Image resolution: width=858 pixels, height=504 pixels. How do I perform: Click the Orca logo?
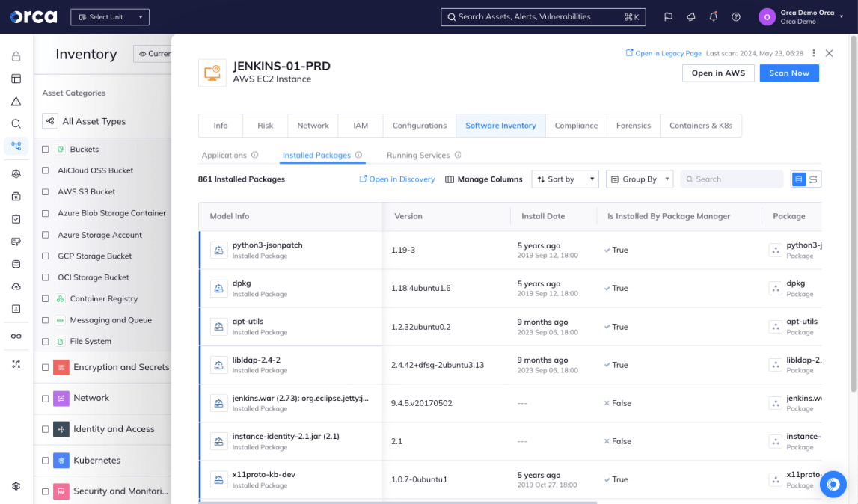(34, 17)
